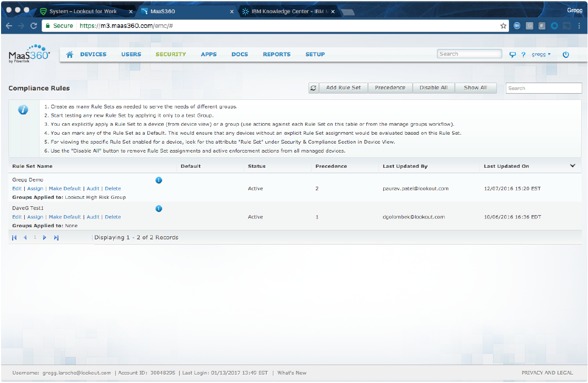This screenshot has width=588, height=383.
Task: Open the APPS menu
Action: pos(209,54)
